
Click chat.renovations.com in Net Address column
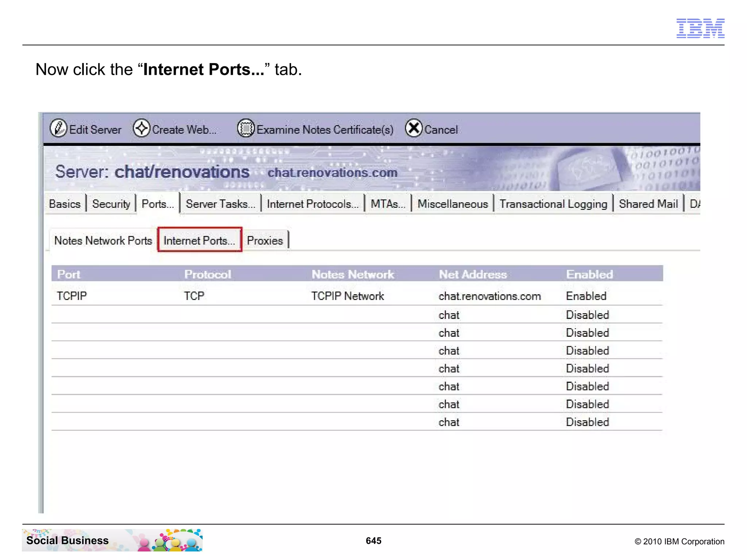[x=489, y=296]
